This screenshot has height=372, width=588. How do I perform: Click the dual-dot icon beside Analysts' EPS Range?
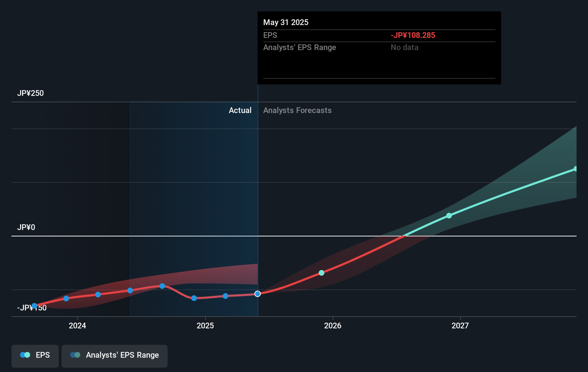(x=75, y=355)
